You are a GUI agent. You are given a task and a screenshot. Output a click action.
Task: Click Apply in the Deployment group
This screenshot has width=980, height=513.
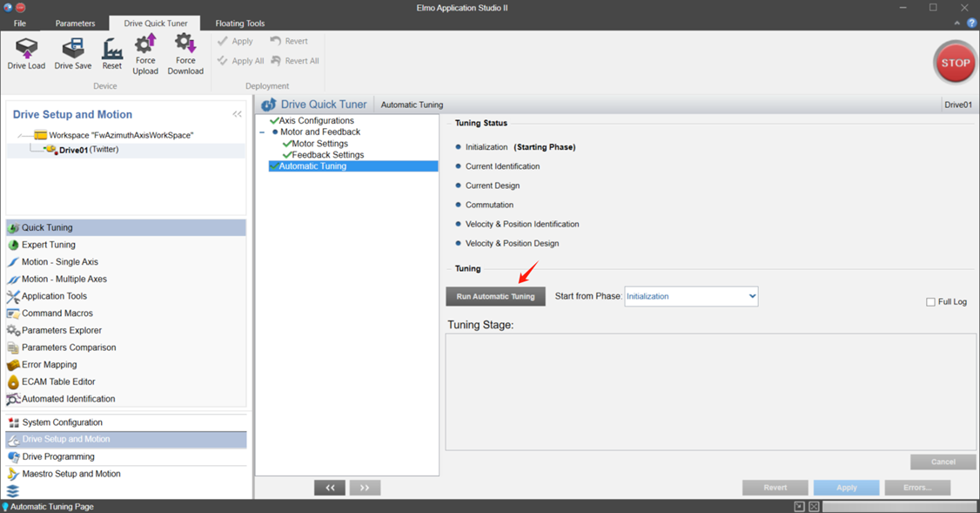click(x=235, y=41)
